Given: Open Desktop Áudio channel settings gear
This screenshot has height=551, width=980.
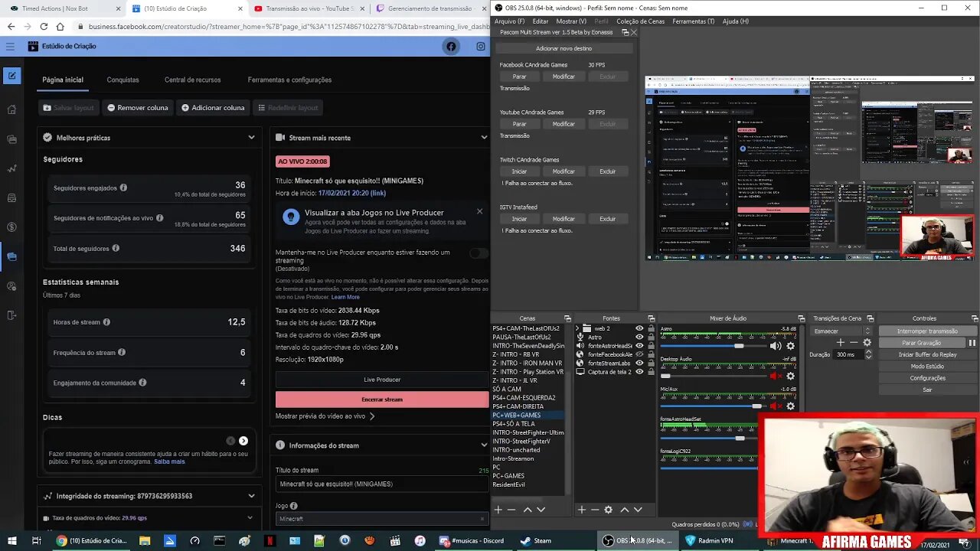Looking at the screenshot, I should (x=791, y=376).
